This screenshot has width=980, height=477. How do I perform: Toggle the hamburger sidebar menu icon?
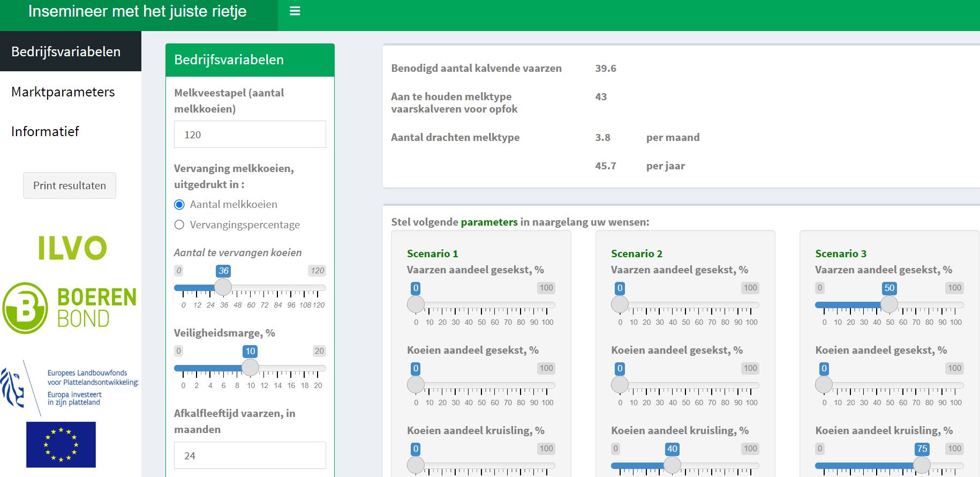pos(295,11)
